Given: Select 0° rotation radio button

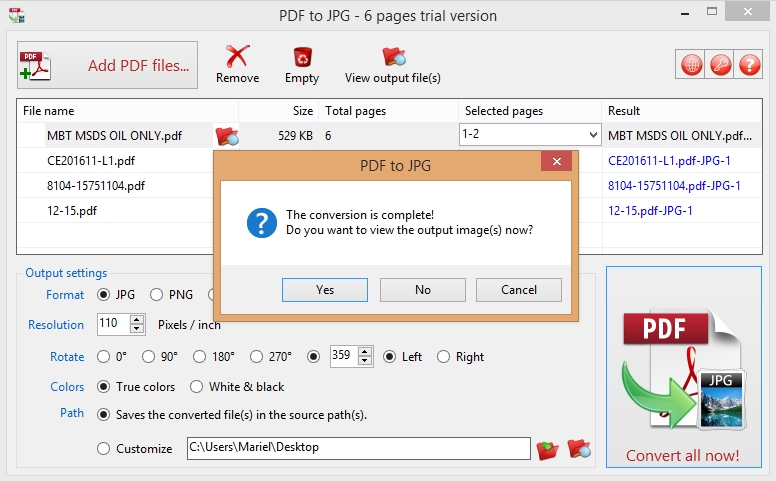Looking at the screenshot, I should tap(103, 357).
